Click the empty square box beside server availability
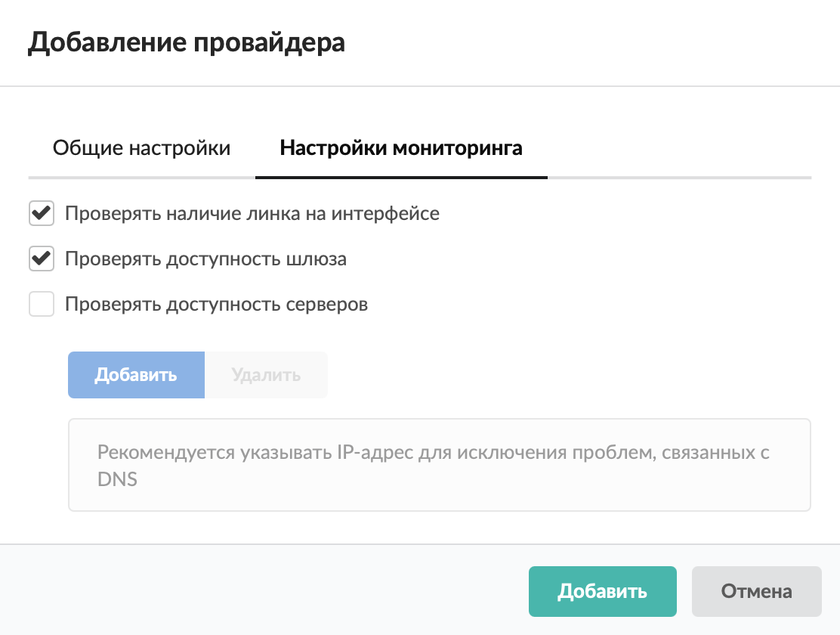This screenshot has width=840, height=635. pyautogui.click(x=42, y=305)
